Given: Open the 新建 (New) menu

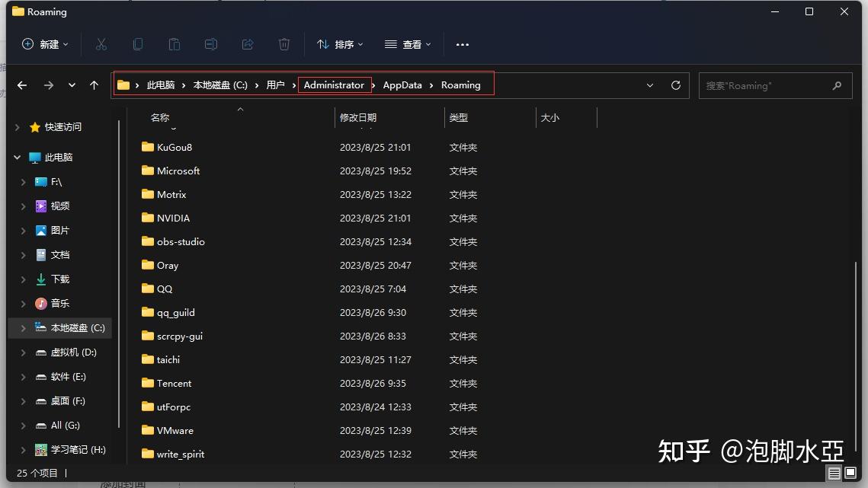Looking at the screenshot, I should [45, 44].
